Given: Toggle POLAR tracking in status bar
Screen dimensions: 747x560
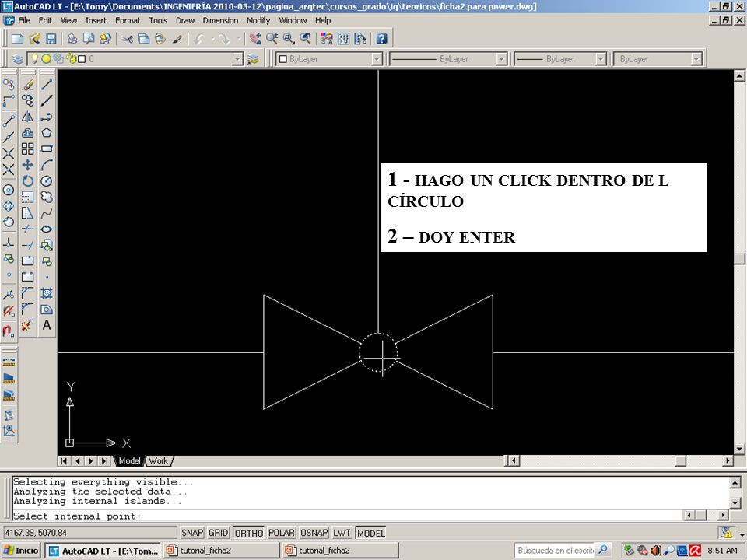Looking at the screenshot, I should point(281,533).
